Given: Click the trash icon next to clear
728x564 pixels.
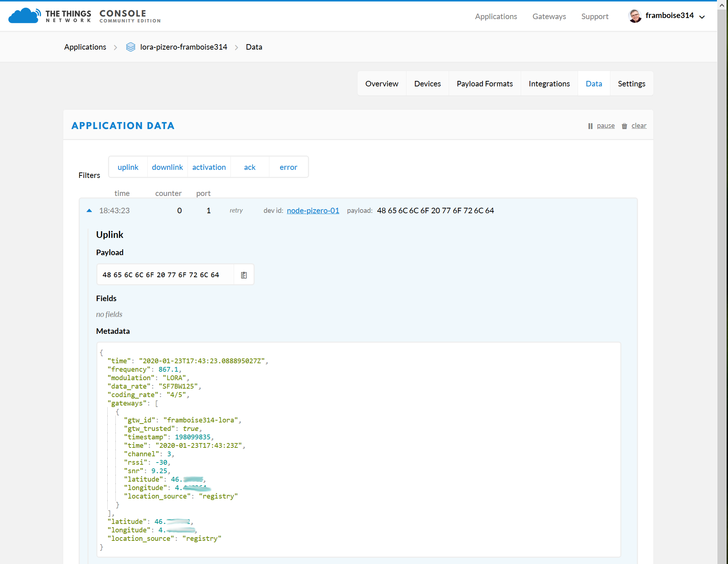Looking at the screenshot, I should (624, 126).
